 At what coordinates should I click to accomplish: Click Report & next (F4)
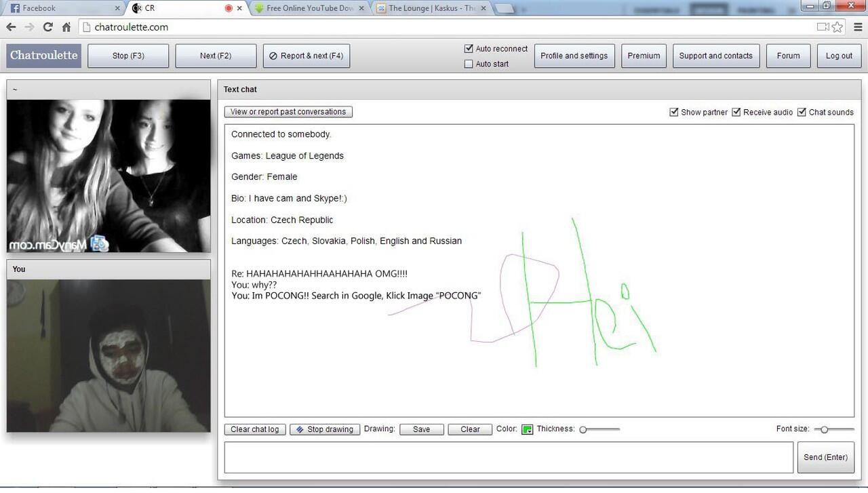point(307,56)
